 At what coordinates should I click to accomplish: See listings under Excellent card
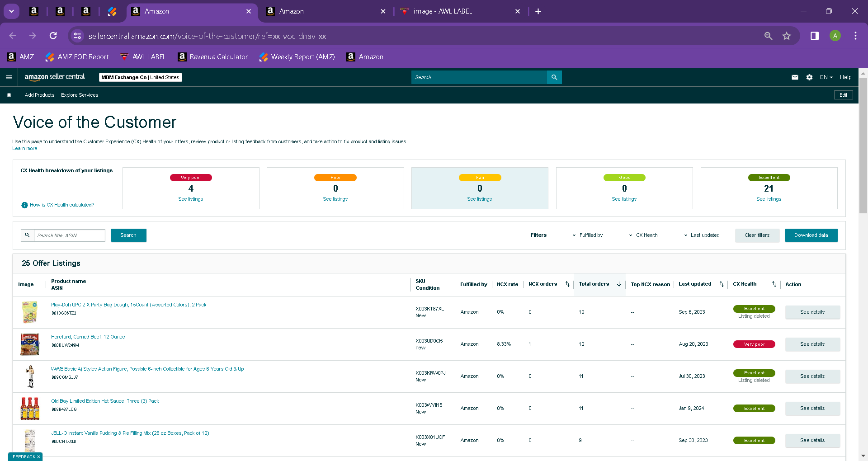point(769,199)
